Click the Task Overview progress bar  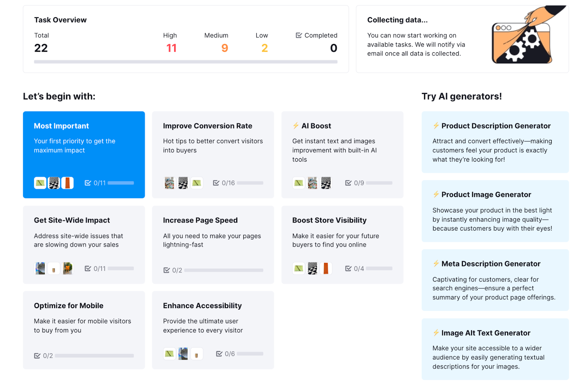click(x=186, y=62)
